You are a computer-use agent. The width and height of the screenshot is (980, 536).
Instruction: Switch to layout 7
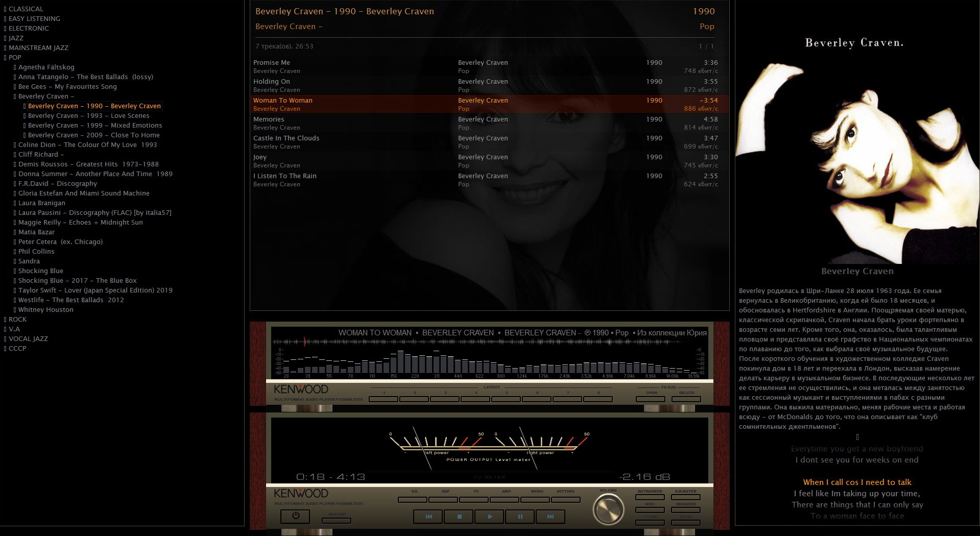pos(567,399)
